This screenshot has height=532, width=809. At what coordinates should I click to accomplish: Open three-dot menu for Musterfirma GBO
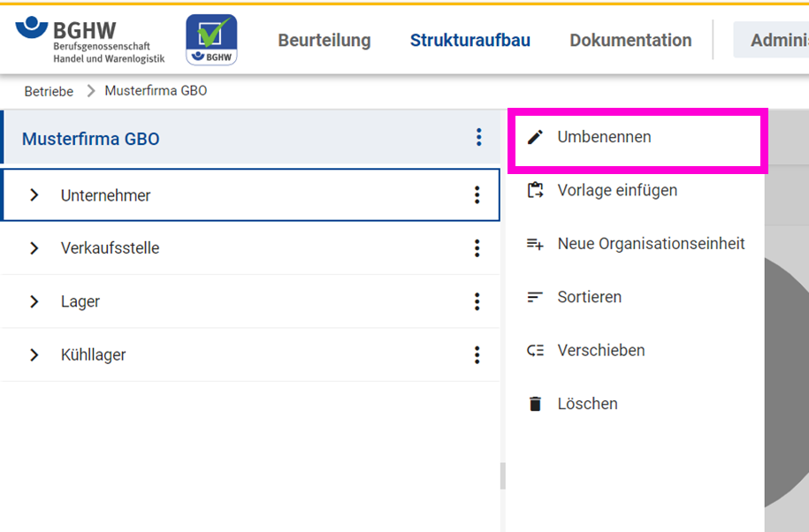tap(478, 137)
